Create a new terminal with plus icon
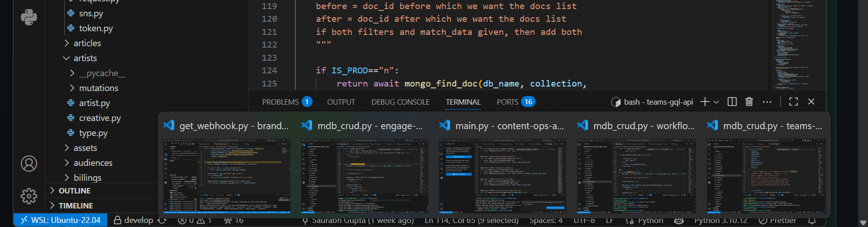 (705, 101)
